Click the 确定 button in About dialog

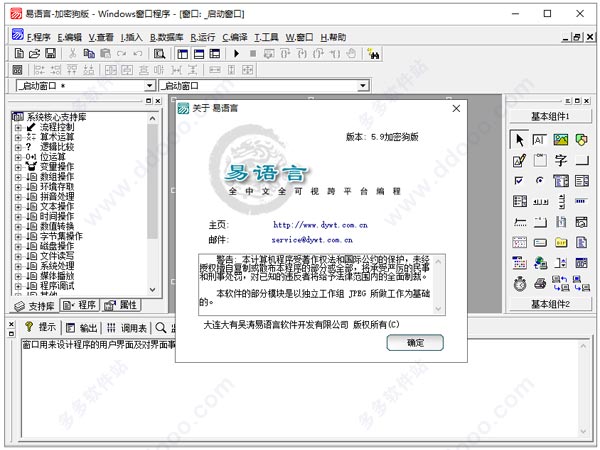click(415, 342)
